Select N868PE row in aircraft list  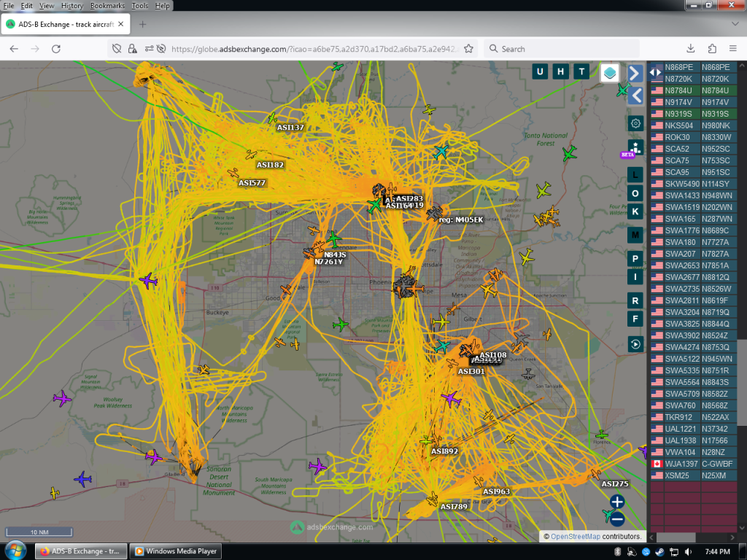(694, 67)
